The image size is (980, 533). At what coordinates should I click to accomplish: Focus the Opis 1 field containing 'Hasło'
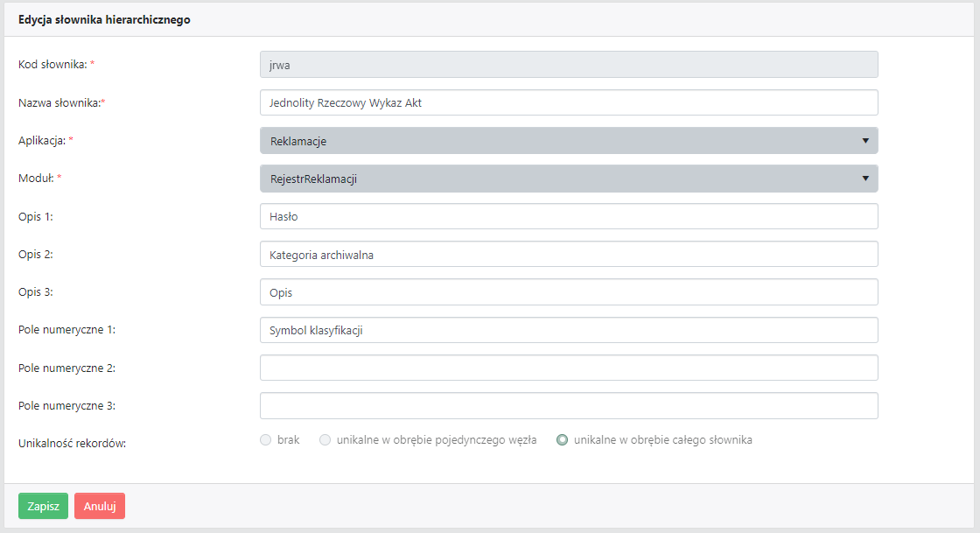[x=569, y=216]
